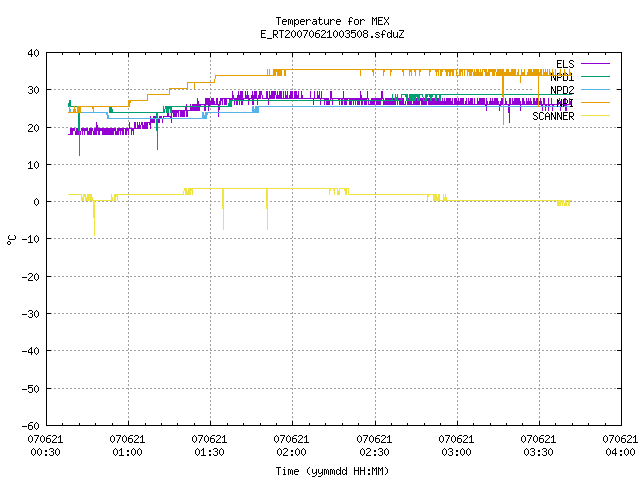Click the blue NPD2 legend line sample
The image size is (640, 480).
point(595,89)
